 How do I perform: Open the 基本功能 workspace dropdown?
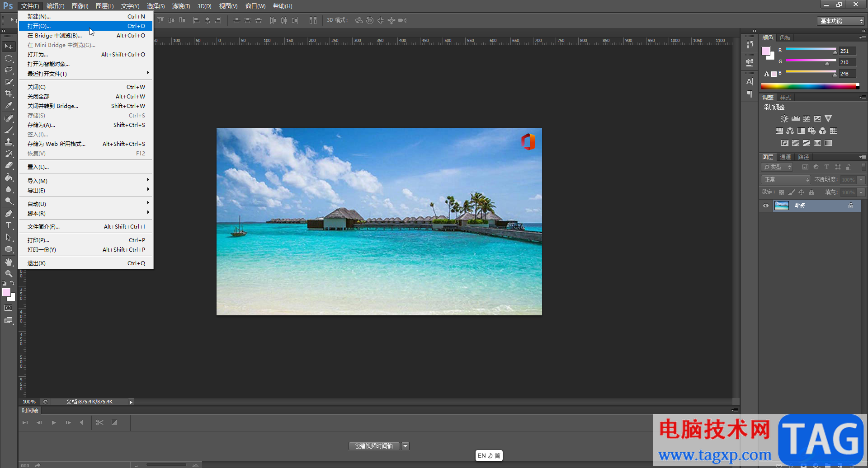pyautogui.click(x=841, y=21)
